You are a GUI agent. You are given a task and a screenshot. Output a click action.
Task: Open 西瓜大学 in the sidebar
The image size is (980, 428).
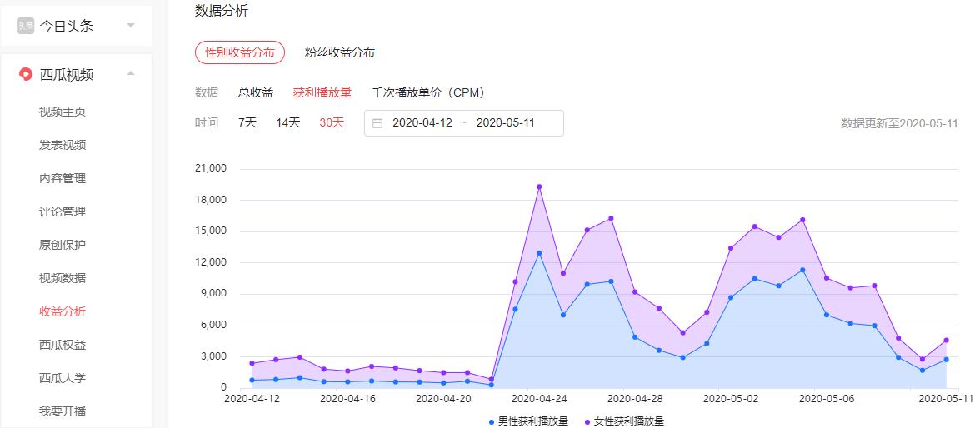point(62,377)
